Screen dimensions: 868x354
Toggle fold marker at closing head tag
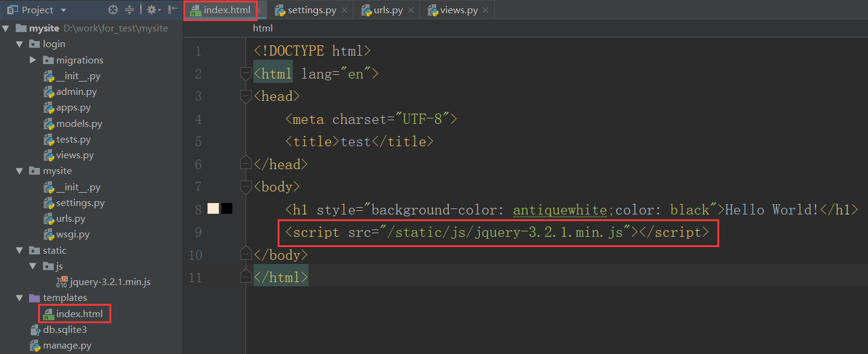[246, 164]
